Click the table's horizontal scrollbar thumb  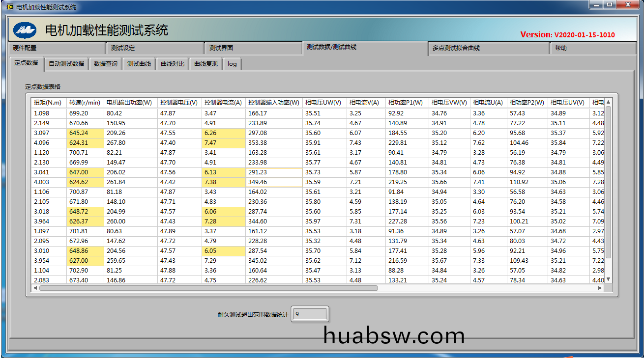[x=208, y=288]
